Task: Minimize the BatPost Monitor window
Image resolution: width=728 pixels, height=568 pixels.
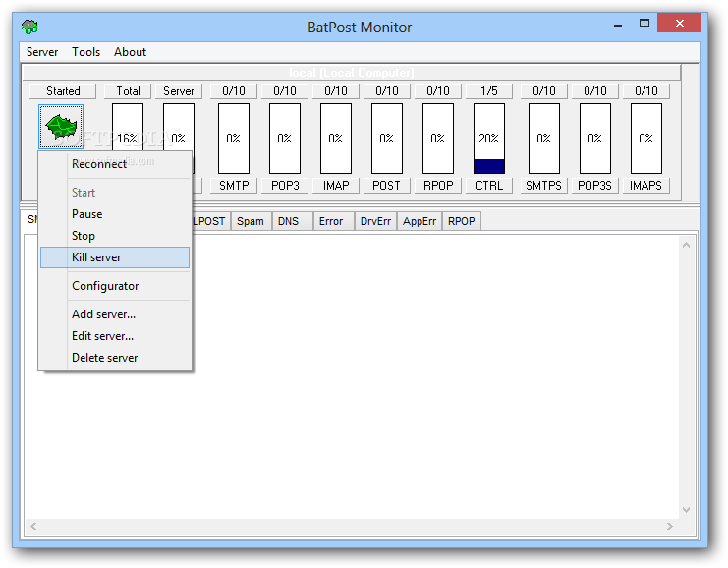Action: tap(618, 25)
